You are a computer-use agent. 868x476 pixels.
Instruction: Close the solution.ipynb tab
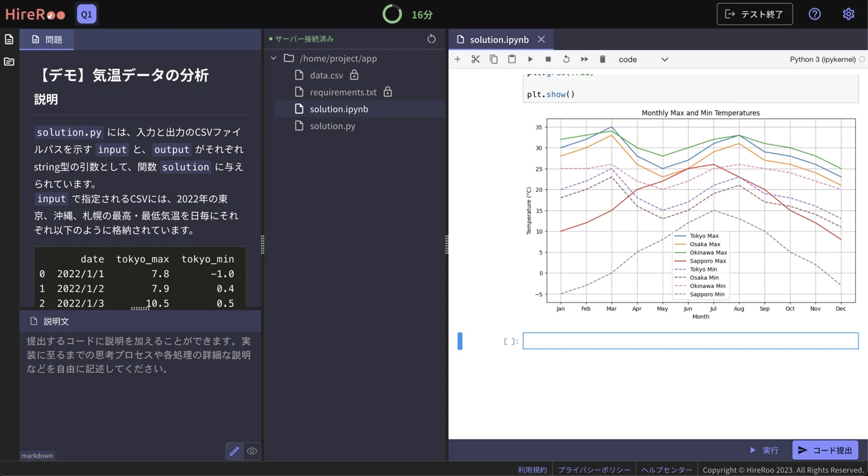(541, 39)
